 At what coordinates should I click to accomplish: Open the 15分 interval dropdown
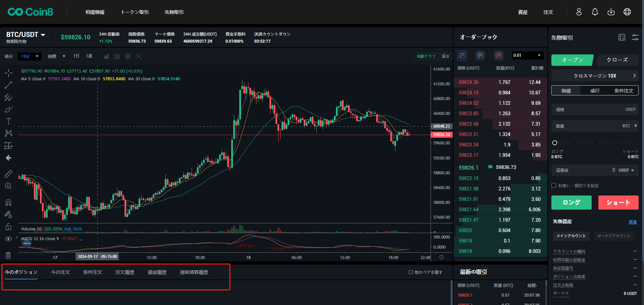tap(30, 56)
